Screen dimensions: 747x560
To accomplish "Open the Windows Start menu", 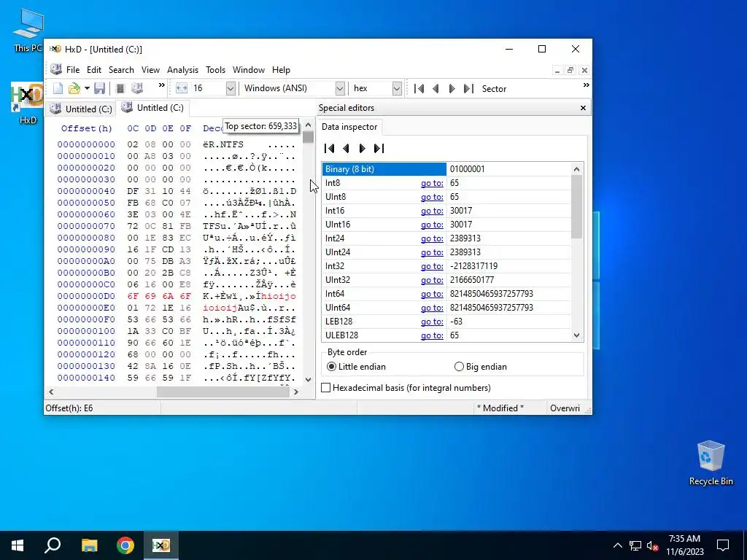I will [18, 545].
